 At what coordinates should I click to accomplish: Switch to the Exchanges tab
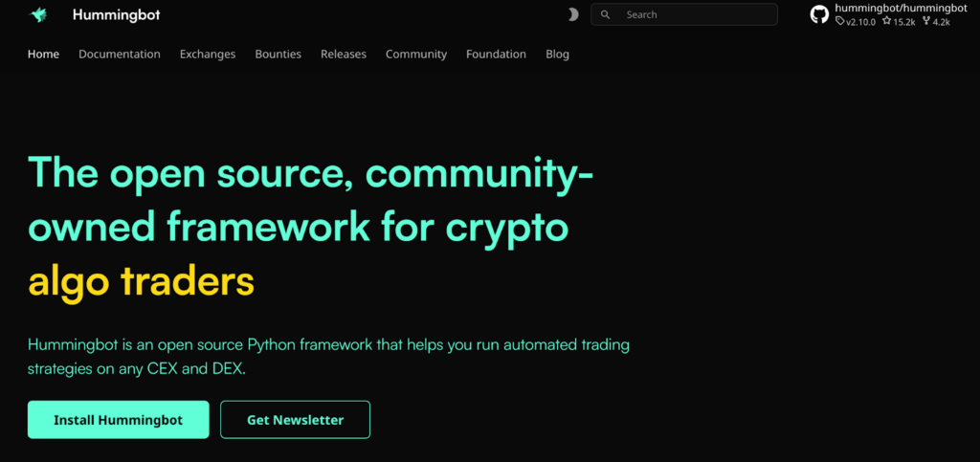point(208,55)
